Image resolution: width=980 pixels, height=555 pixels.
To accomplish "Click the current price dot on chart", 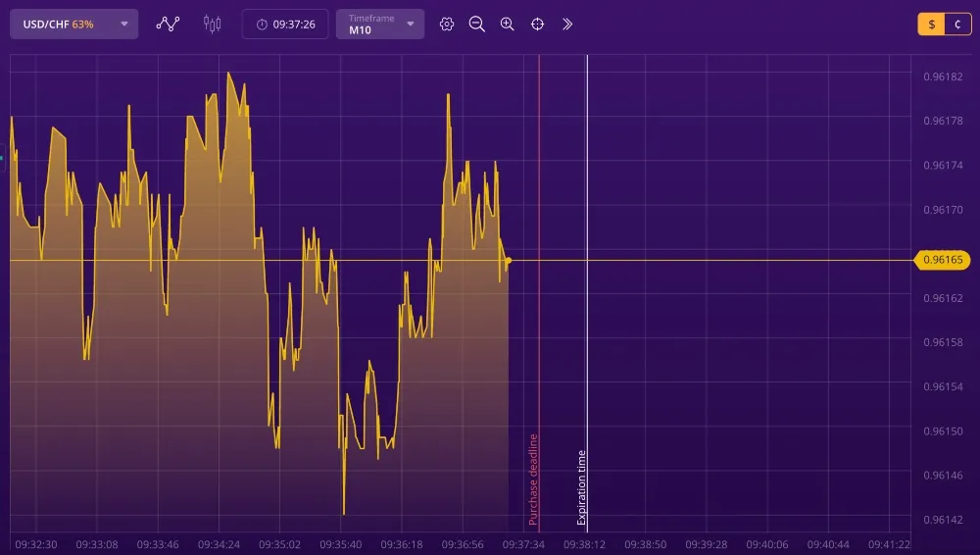I will pyautogui.click(x=508, y=260).
